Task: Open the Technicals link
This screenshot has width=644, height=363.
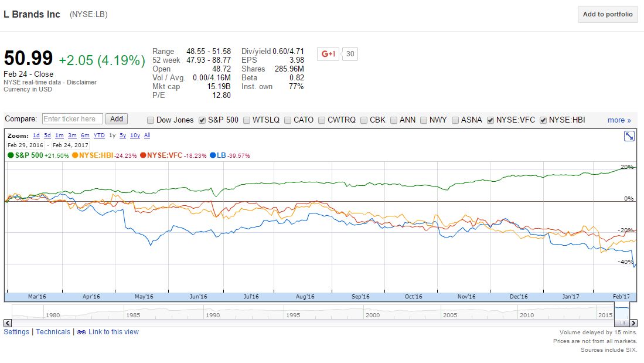Action: pyautogui.click(x=53, y=332)
